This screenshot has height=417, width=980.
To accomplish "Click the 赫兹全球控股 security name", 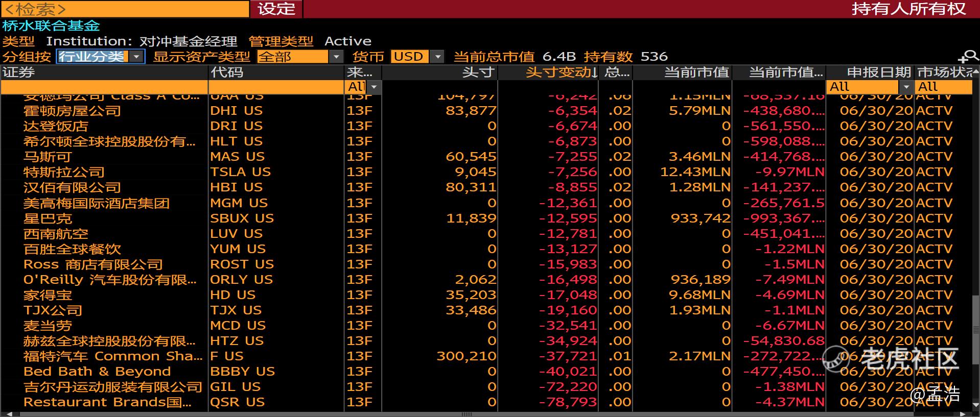I will tap(109, 341).
